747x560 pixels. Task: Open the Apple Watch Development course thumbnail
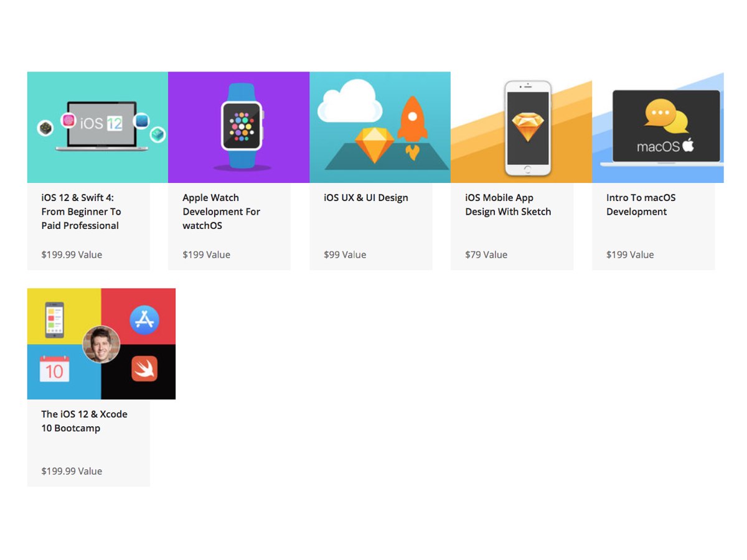[x=239, y=128]
